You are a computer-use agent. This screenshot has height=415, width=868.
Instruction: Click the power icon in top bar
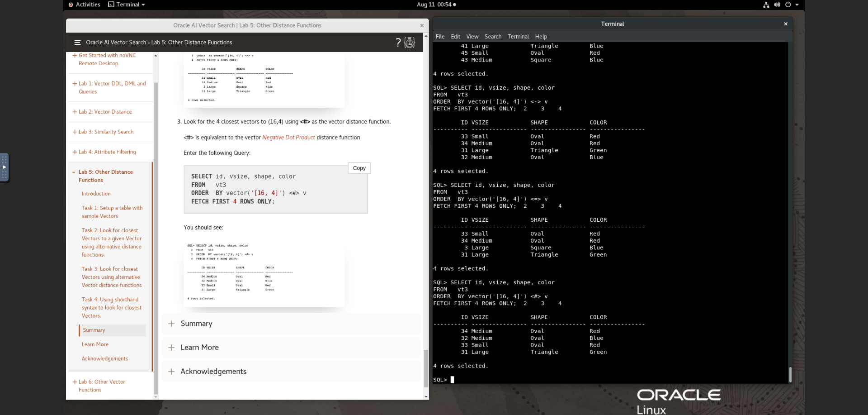point(788,5)
